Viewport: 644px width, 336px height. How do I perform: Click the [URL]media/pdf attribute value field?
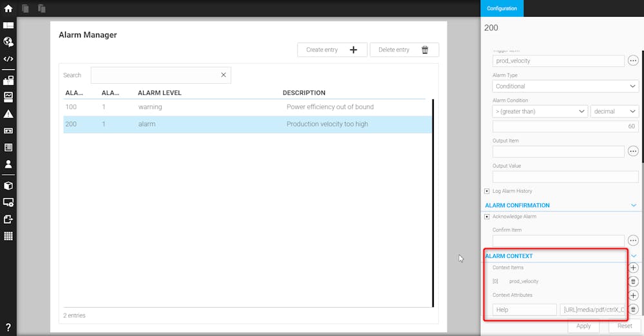(x=592, y=310)
